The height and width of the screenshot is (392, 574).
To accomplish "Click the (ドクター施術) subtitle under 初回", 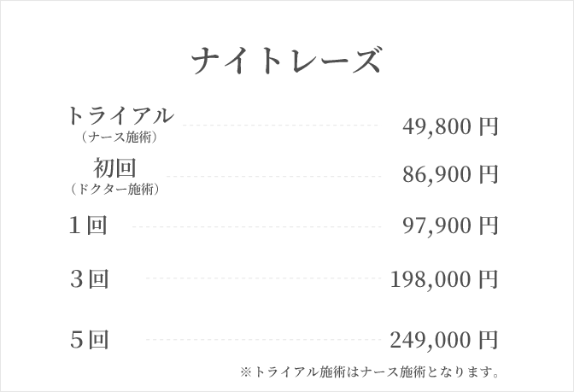I will pyautogui.click(x=114, y=189).
